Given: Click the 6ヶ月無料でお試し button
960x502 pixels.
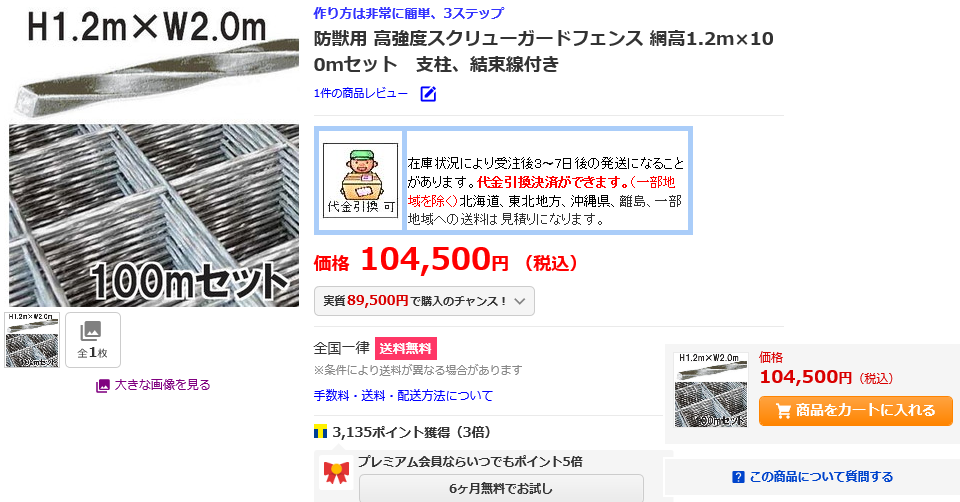Looking at the screenshot, I should (501, 489).
